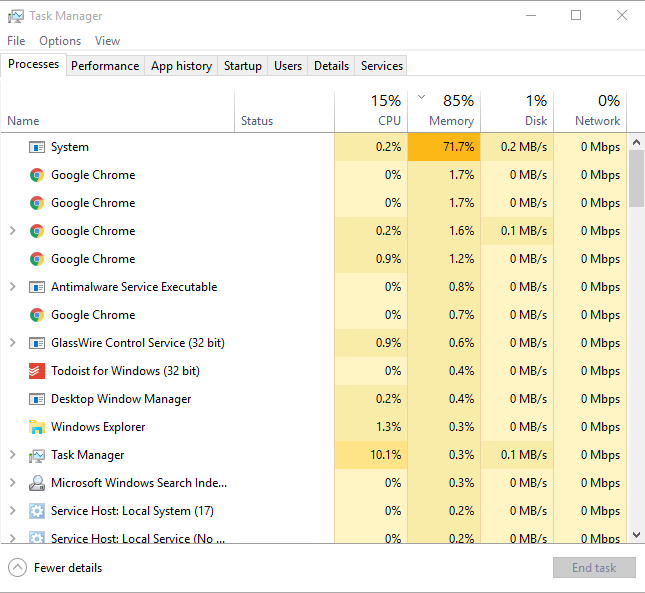Click the Chrome icon in the 0.7% memory row

point(37,315)
